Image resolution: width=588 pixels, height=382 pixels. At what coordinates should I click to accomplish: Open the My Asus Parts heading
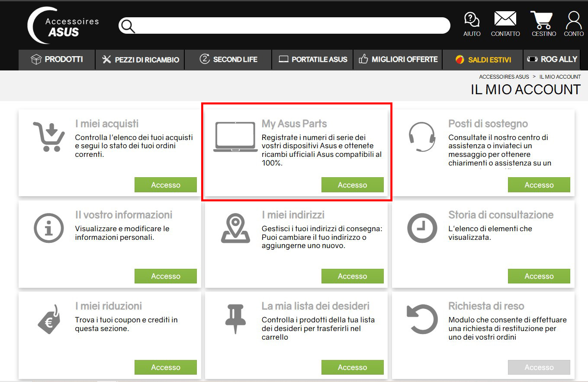tap(294, 124)
